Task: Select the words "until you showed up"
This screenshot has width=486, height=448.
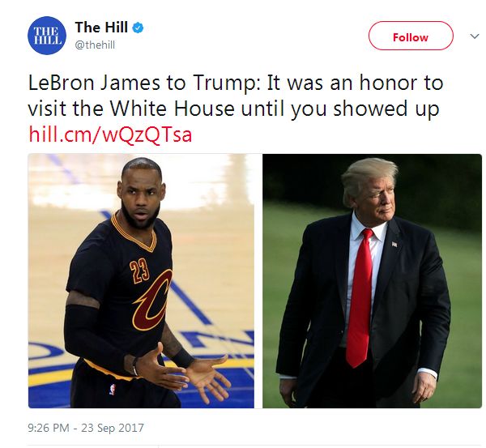Action: click(340, 109)
